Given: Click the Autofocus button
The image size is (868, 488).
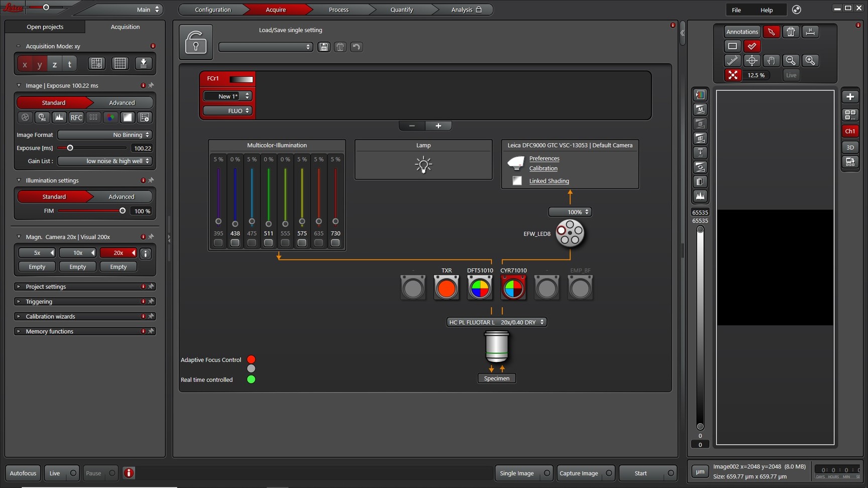Looking at the screenshot, I should 23,473.
